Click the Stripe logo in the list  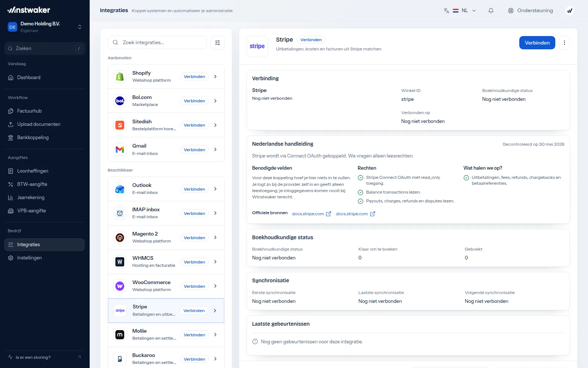point(120,311)
